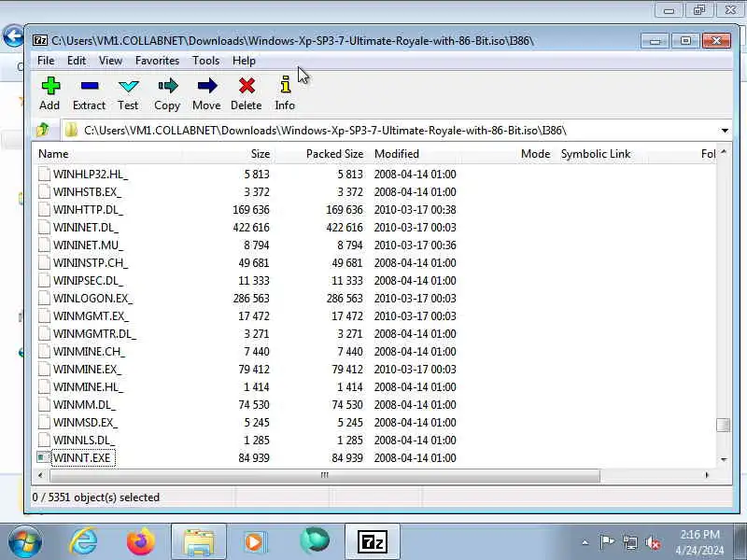Open Firefox from taskbar
Screen dimensions: 747x560
tap(141, 542)
